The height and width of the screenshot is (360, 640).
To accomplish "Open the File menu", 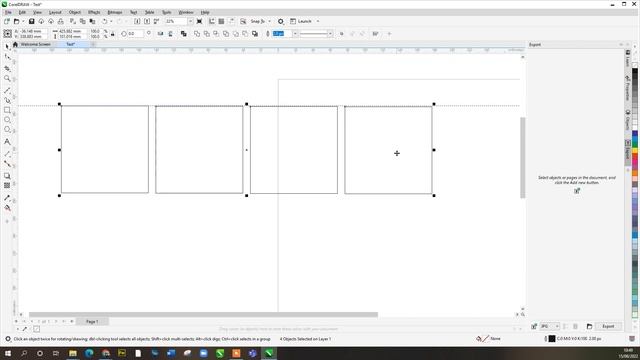I will point(8,12).
